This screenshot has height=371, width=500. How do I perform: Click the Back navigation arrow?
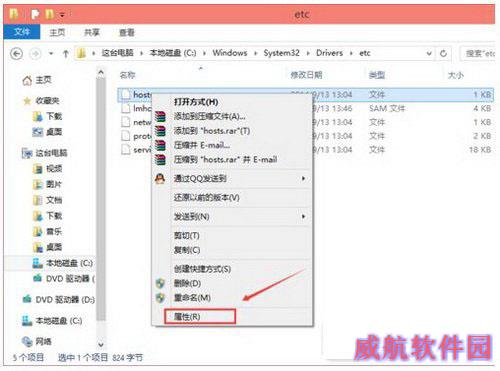(x=17, y=53)
